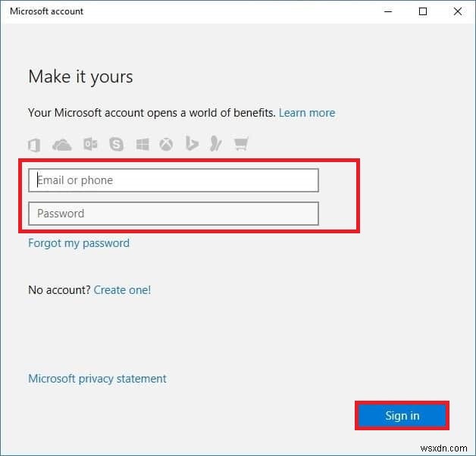Minimize the Microsoft account window
This screenshot has width=476, height=456.
[388, 11]
